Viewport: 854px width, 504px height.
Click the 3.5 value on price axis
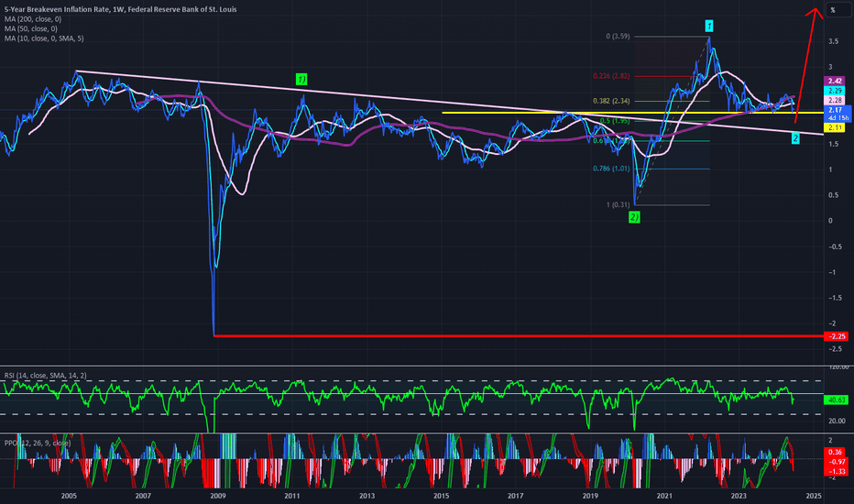tap(833, 41)
